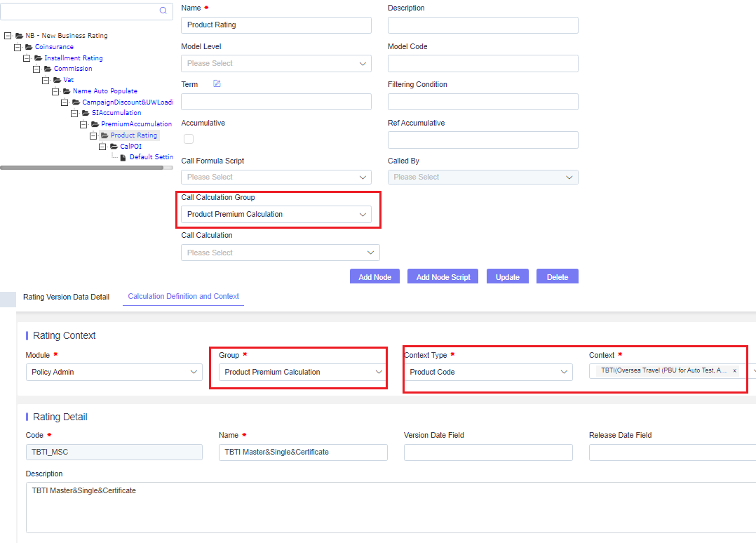Image resolution: width=756 pixels, height=543 pixels.
Task: Click the CalPOI folder icon
Action: tap(114, 146)
